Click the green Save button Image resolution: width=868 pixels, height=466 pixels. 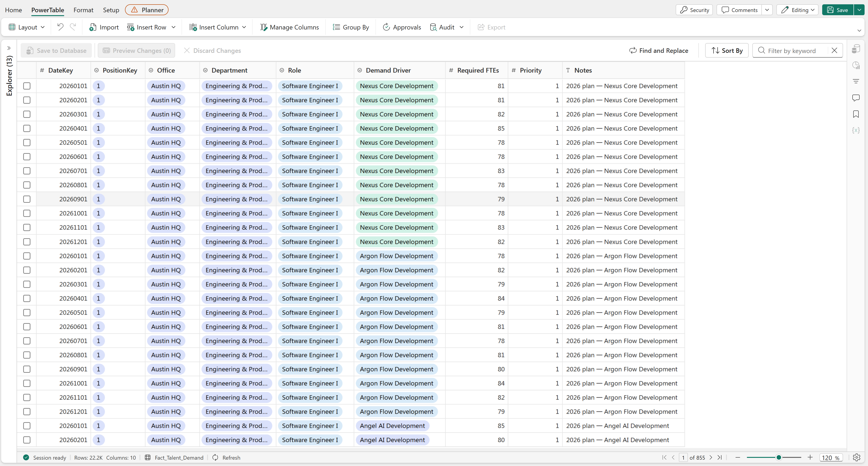pyautogui.click(x=838, y=10)
